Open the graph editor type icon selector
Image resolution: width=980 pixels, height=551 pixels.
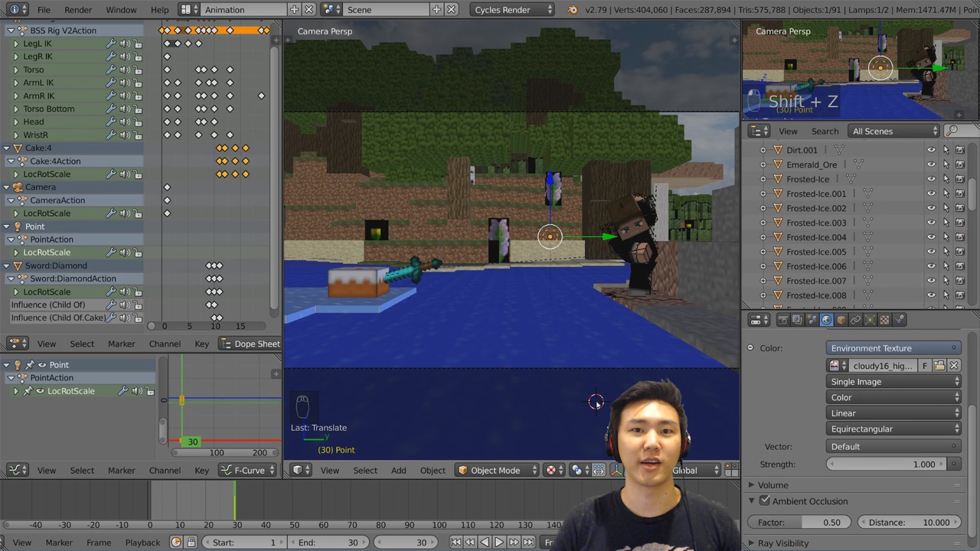18,471
